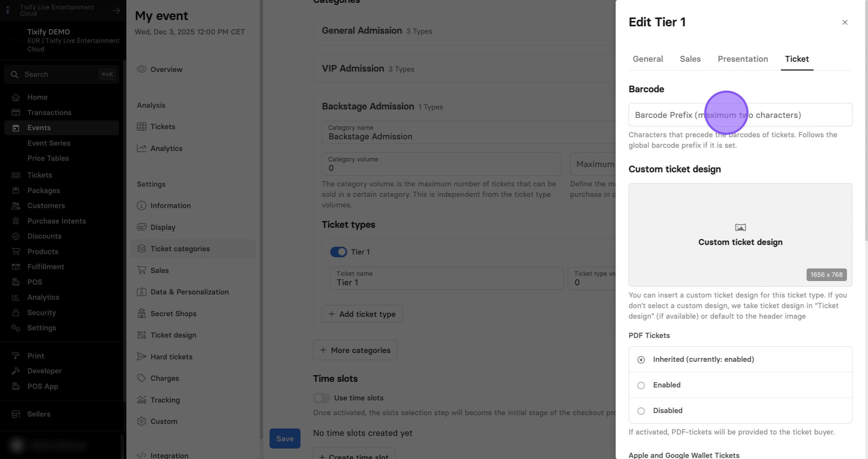The width and height of the screenshot is (868, 459).
Task: Click Add ticket type button
Action: (362, 314)
